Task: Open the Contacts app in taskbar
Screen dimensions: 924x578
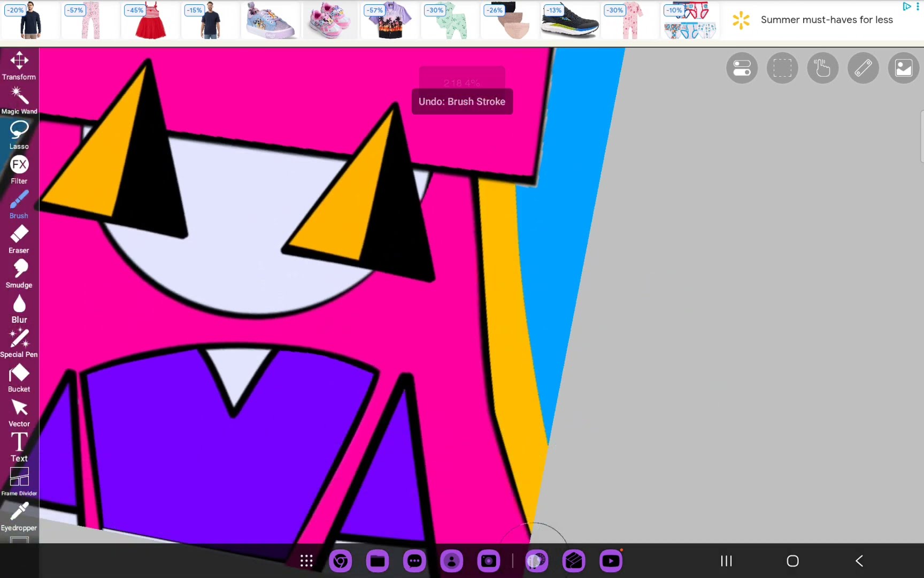Action: point(452,561)
